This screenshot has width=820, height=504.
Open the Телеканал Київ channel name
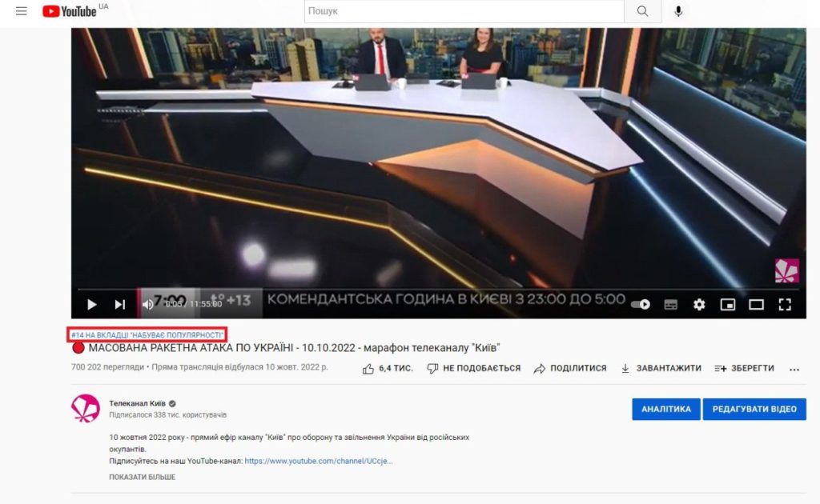pyautogui.click(x=137, y=403)
